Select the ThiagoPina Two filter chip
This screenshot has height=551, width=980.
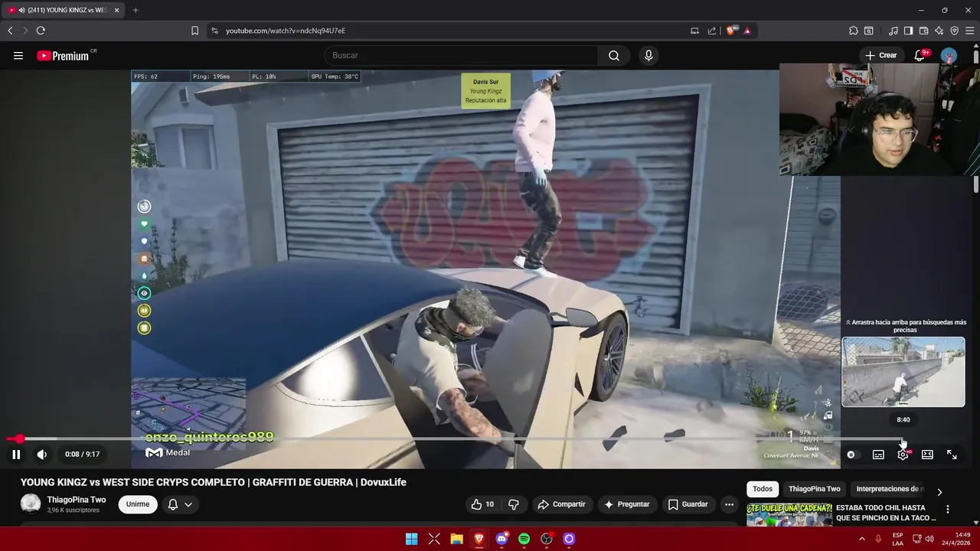pos(814,489)
